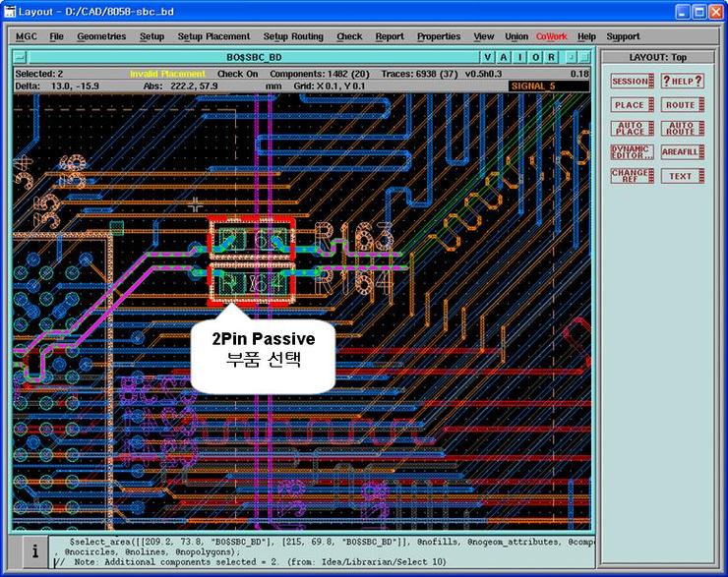Viewport: 728px width, 577px height.
Task: Click the R163 resistor component on board
Action: coord(252,237)
